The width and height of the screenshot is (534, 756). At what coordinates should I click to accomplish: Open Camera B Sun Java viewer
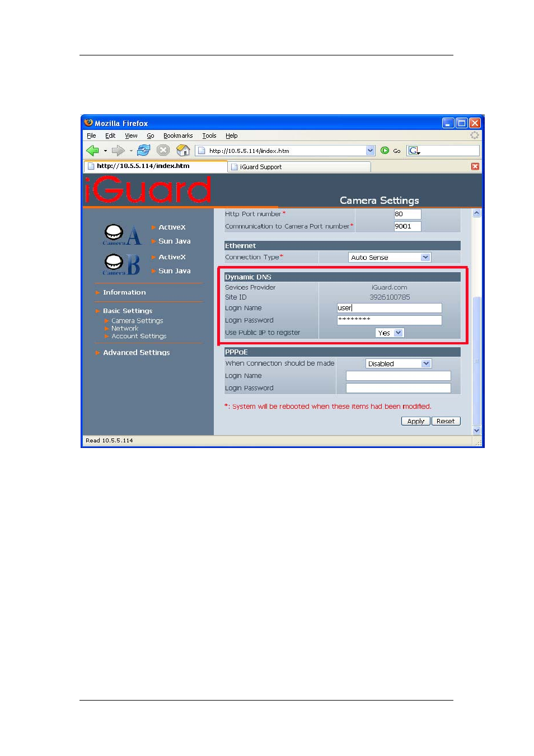pyautogui.click(x=175, y=271)
